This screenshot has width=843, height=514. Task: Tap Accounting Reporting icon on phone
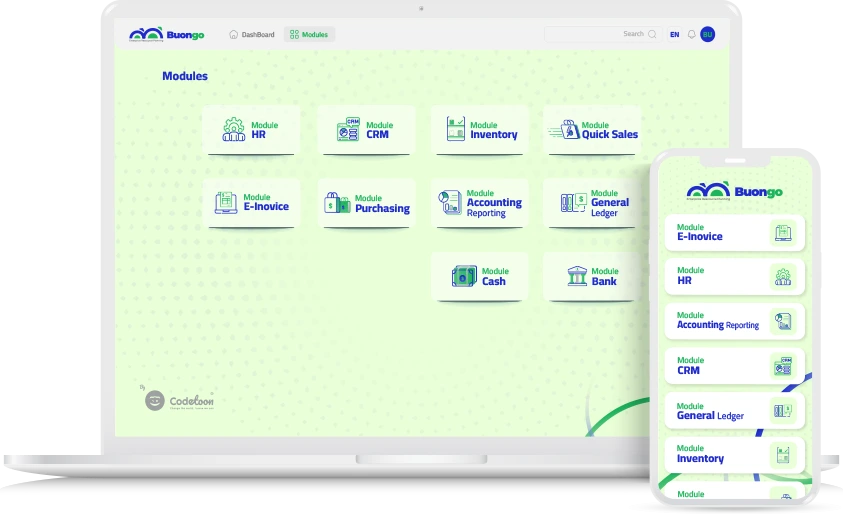783,322
